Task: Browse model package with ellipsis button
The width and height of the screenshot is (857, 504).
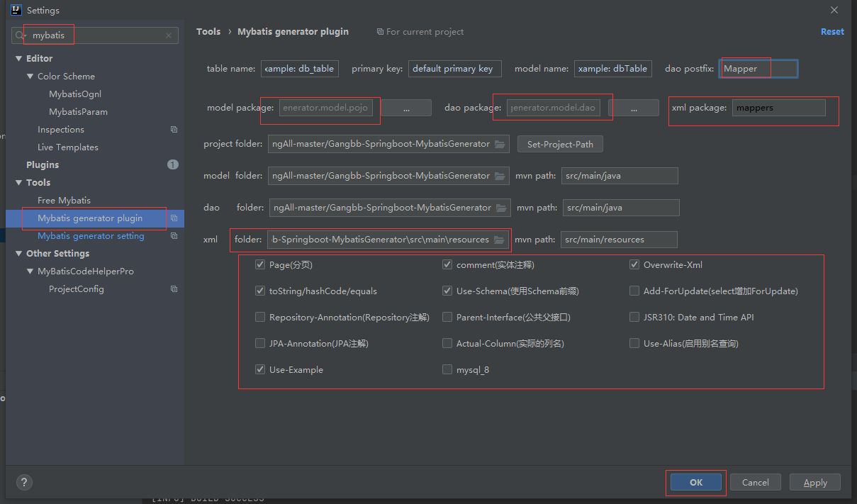Action: (x=406, y=108)
